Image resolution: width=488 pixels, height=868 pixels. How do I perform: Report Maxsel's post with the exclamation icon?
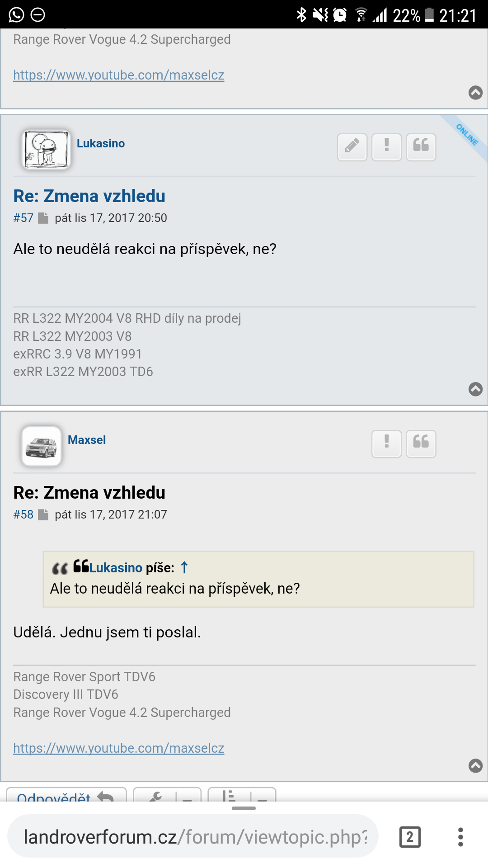pyautogui.click(x=386, y=443)
